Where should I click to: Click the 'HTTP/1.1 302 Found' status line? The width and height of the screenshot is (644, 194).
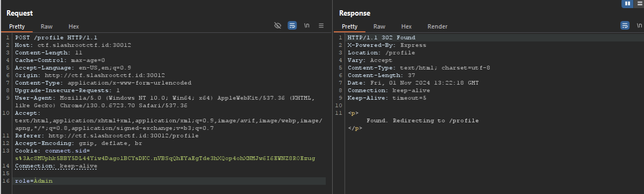(x=382, y=38)
